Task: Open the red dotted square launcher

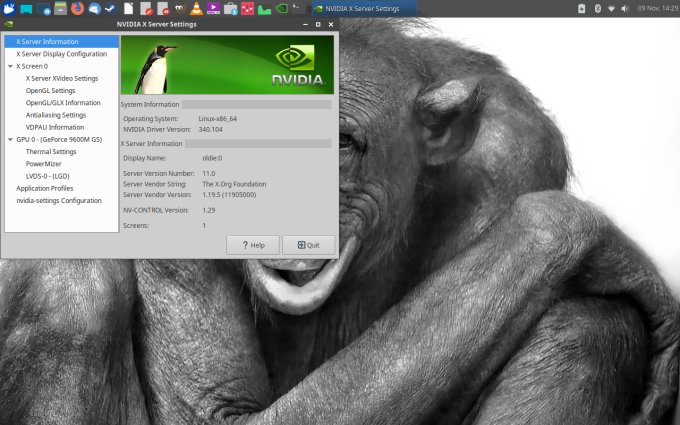Action: point(247,8)
